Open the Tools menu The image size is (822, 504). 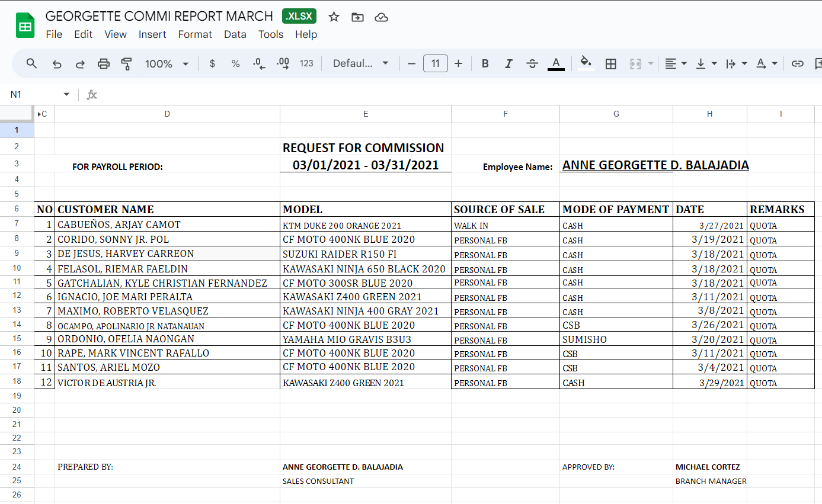pos(271,34)
